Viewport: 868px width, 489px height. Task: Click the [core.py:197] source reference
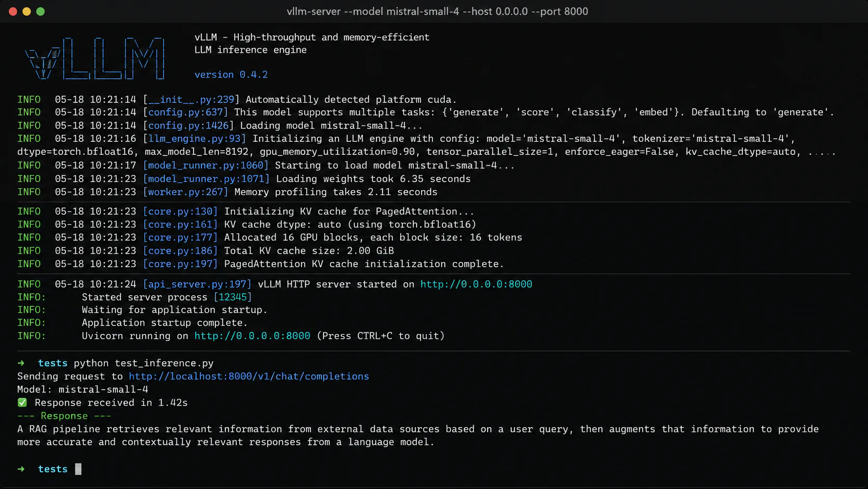click(x=180, y=264)
